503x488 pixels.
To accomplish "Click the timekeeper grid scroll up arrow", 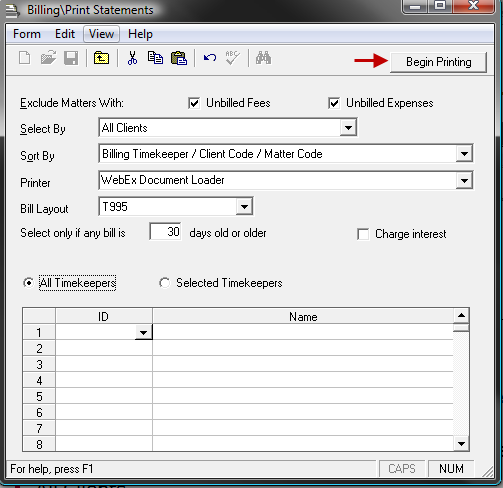I will [x=461, y=315].
